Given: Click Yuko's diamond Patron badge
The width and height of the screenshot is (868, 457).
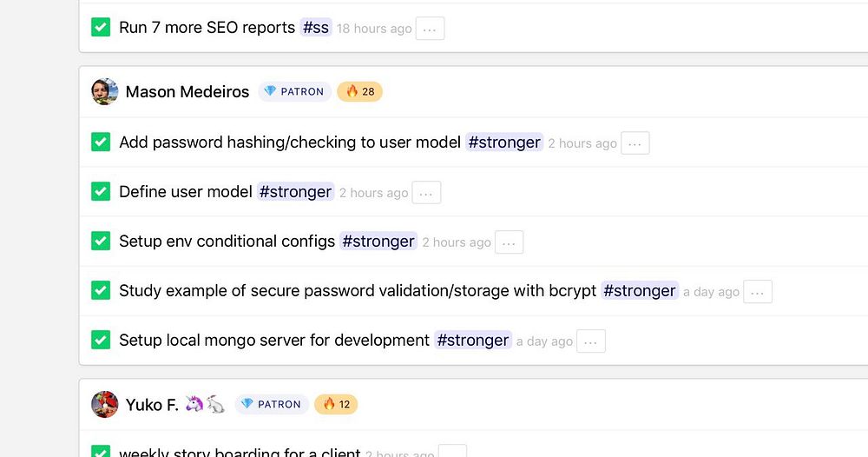Looking at the screenshot, I should 271,404.
